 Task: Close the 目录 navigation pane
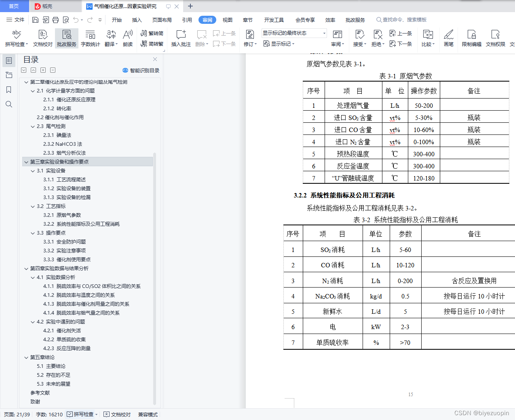coord(155,59)
